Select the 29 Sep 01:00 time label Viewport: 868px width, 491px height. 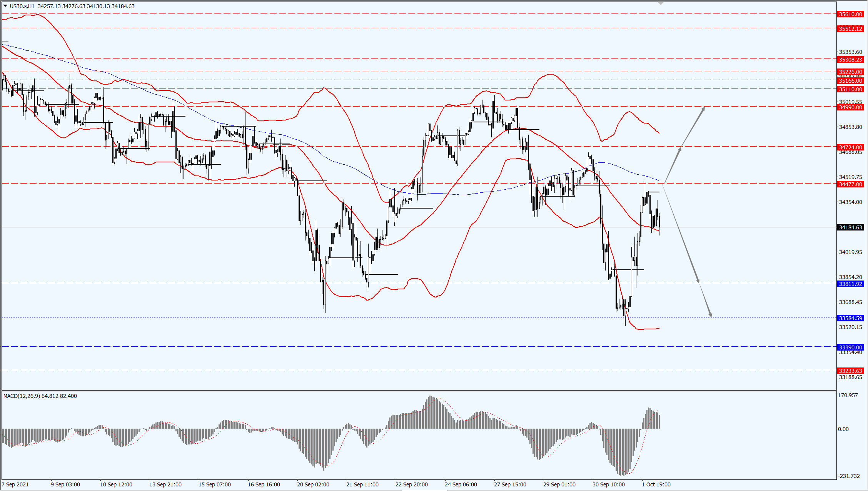pos(559,484)
